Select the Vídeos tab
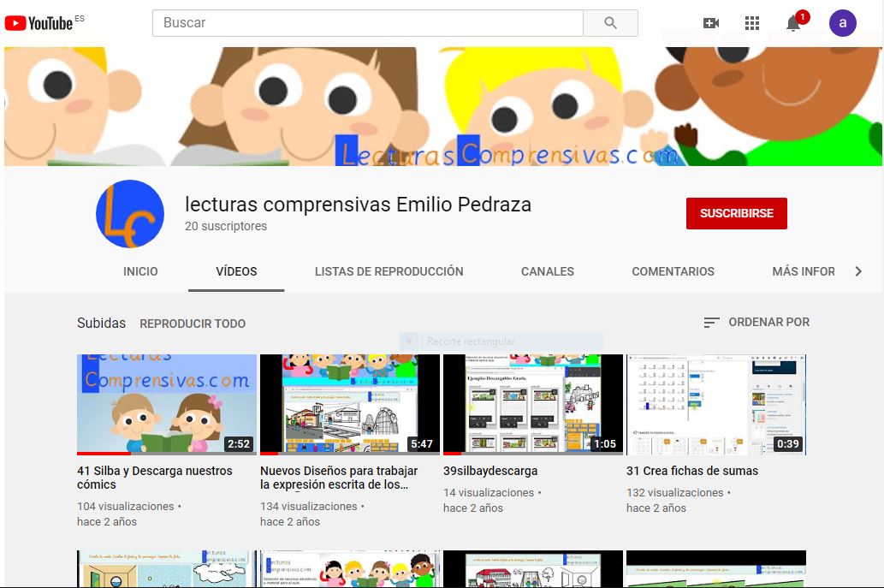884x588 pixels. tap(236, 271)
